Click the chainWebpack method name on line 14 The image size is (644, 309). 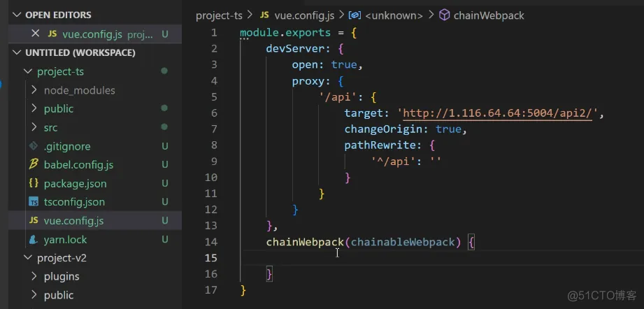[305, 242]
